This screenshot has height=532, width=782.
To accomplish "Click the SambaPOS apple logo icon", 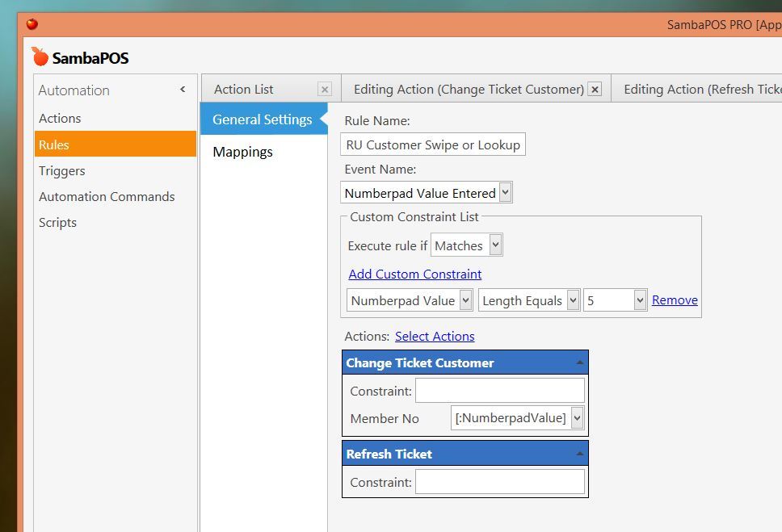I will coord(40,57).
